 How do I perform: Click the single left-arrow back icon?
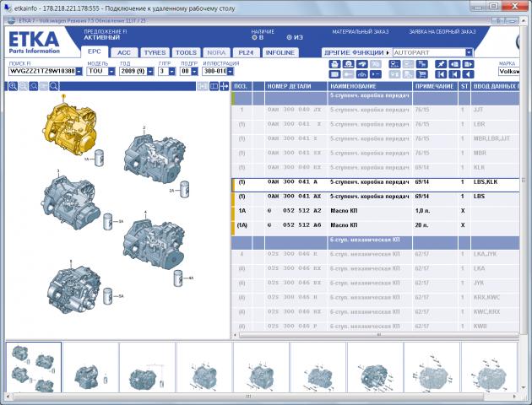pyautogui.click(x=468, y=74)
